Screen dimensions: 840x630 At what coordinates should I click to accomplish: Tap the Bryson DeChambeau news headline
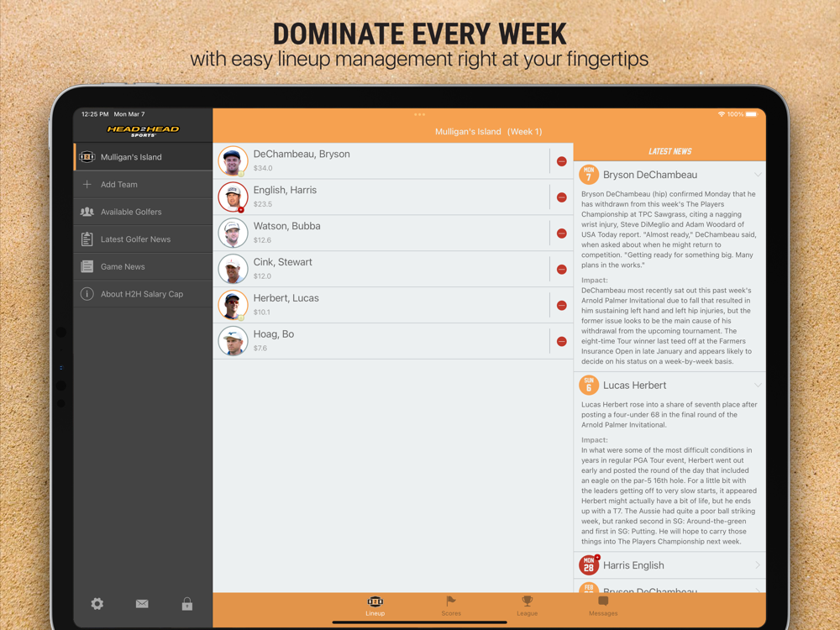point(650,175)
